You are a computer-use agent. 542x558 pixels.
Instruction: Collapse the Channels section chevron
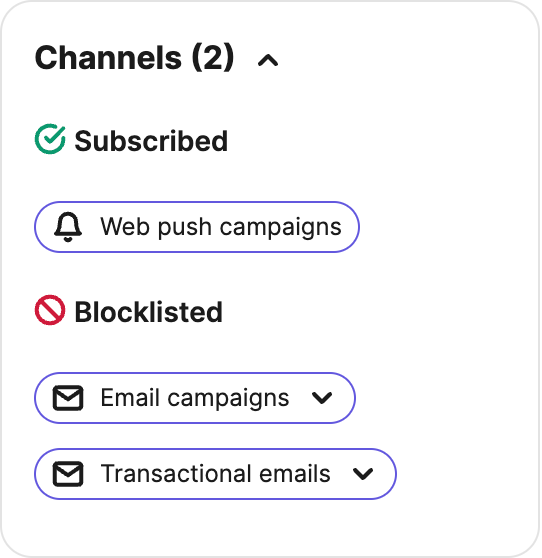tap(268, 60)
